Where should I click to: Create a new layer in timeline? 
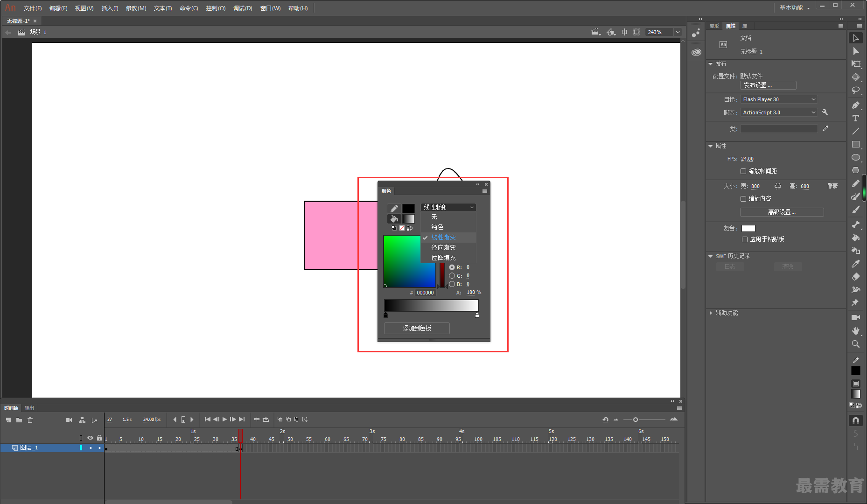click(x=8, y=420)
